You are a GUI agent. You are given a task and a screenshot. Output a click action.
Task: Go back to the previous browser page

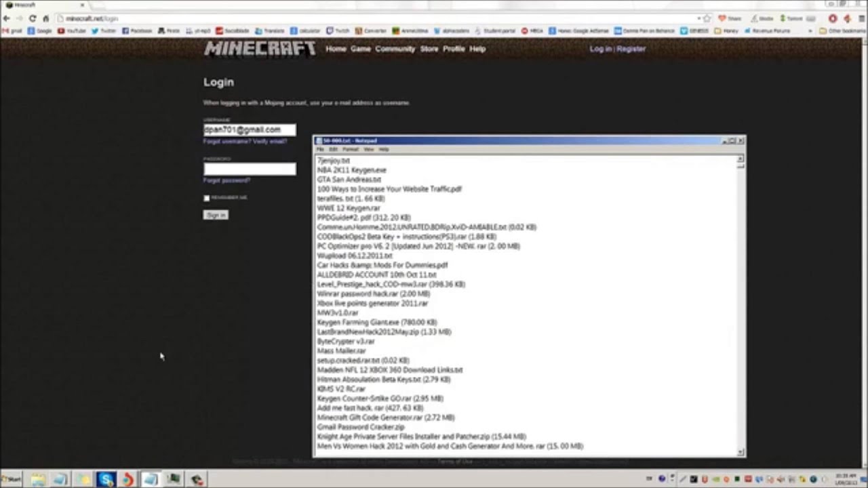[x=6, y=18]
